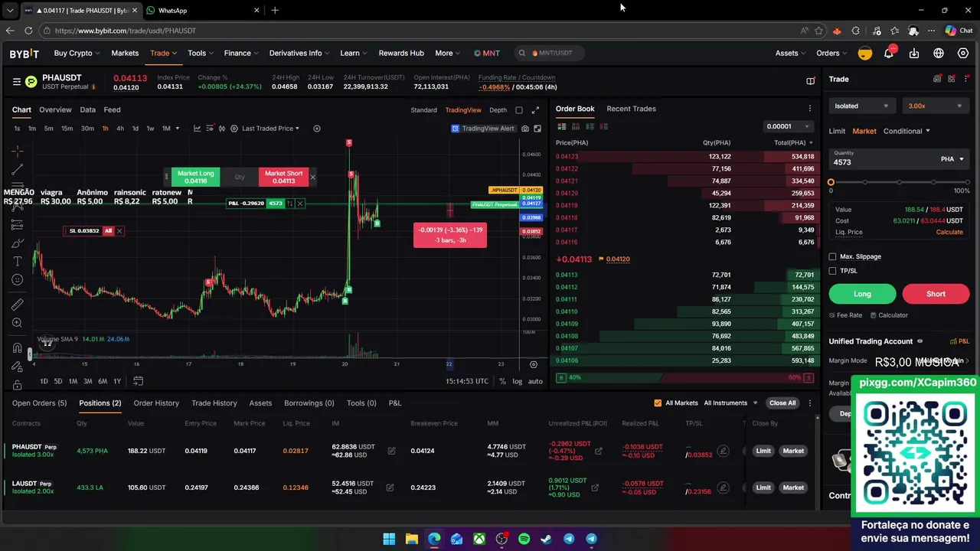Open All Instruments filter dropdown

[x=730, y=403]
